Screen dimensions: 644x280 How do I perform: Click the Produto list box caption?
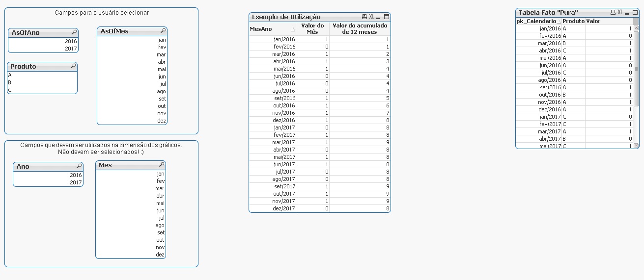click(x=42, y=67)
